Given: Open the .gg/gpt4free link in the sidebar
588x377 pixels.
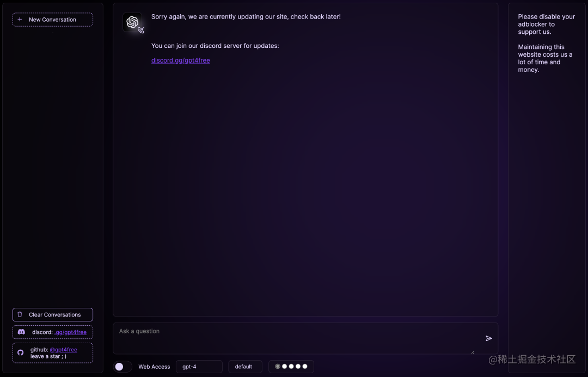Looking at the screenshot, I should (70, 332).
